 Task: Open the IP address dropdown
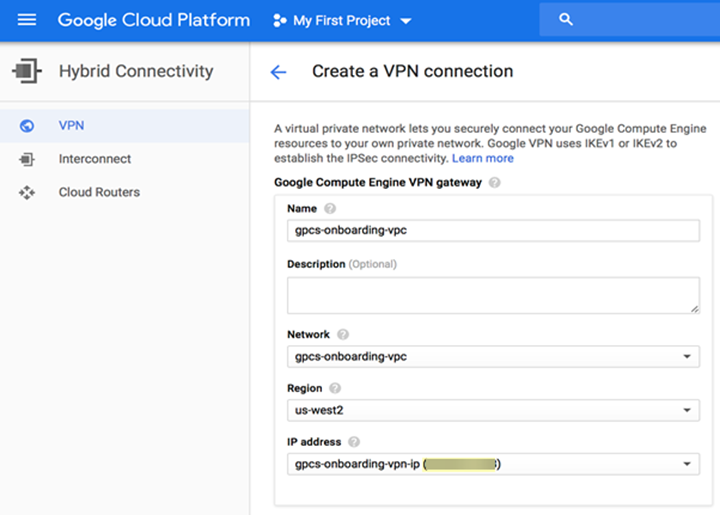point(686,464)
